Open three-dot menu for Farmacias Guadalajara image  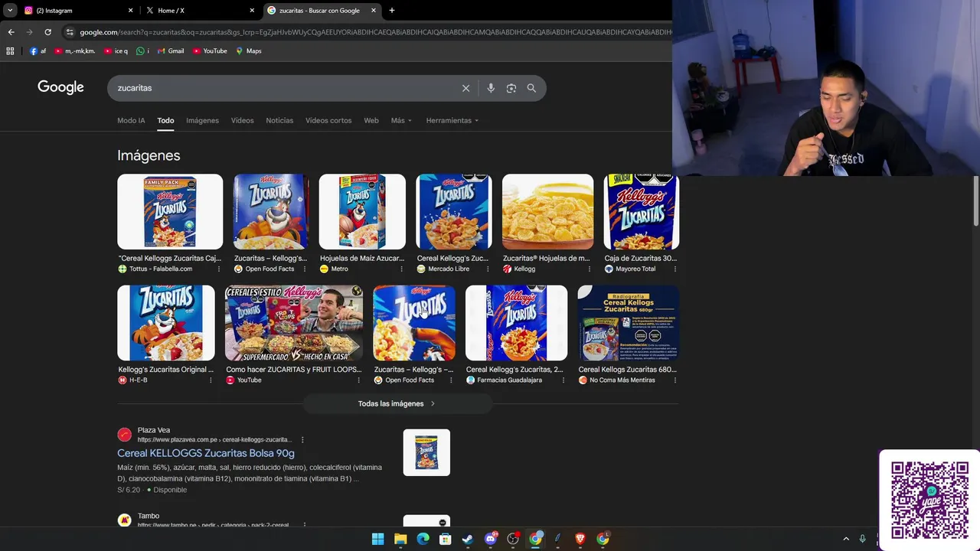(563, 380)
